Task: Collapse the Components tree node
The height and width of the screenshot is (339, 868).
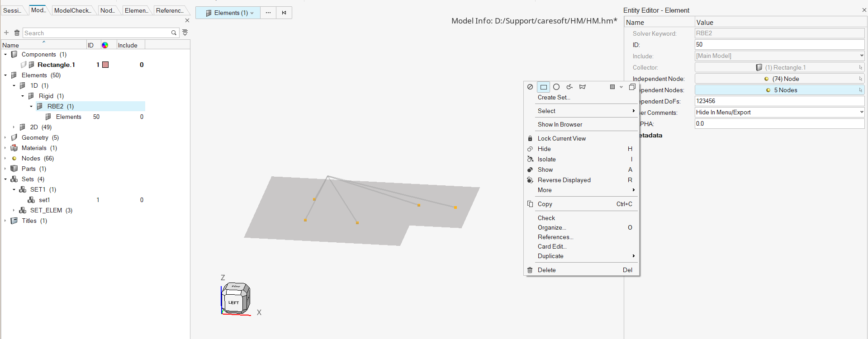Action: 5,54
